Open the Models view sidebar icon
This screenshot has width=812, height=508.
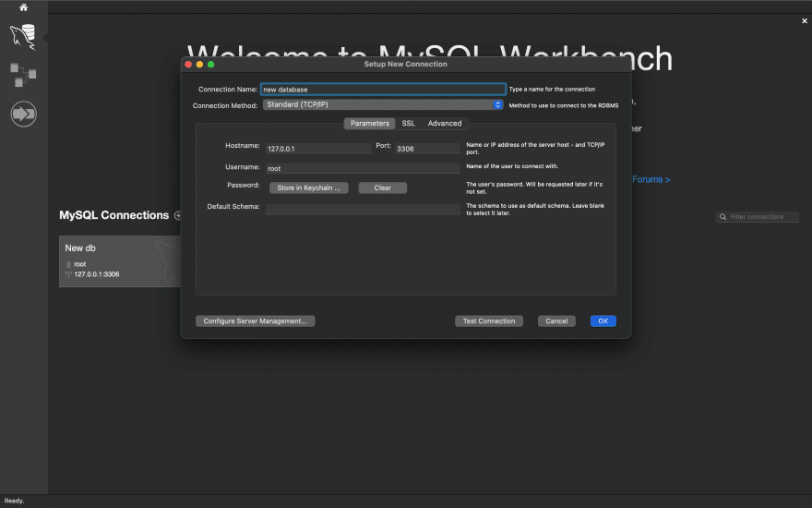(x=23, y=75)
